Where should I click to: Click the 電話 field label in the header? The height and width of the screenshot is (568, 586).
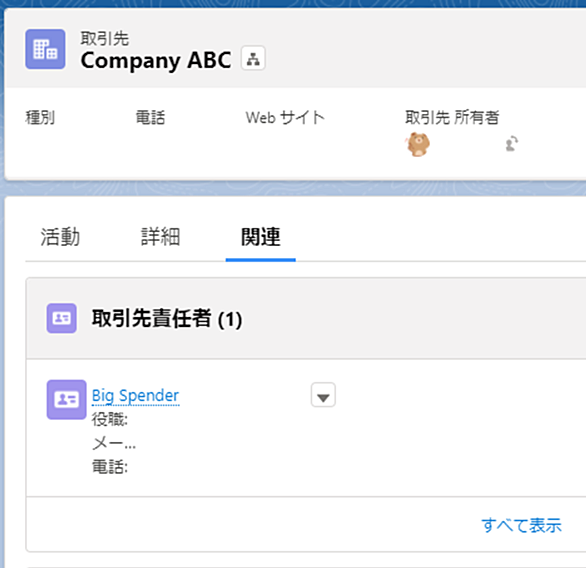[x=150, y=118]
